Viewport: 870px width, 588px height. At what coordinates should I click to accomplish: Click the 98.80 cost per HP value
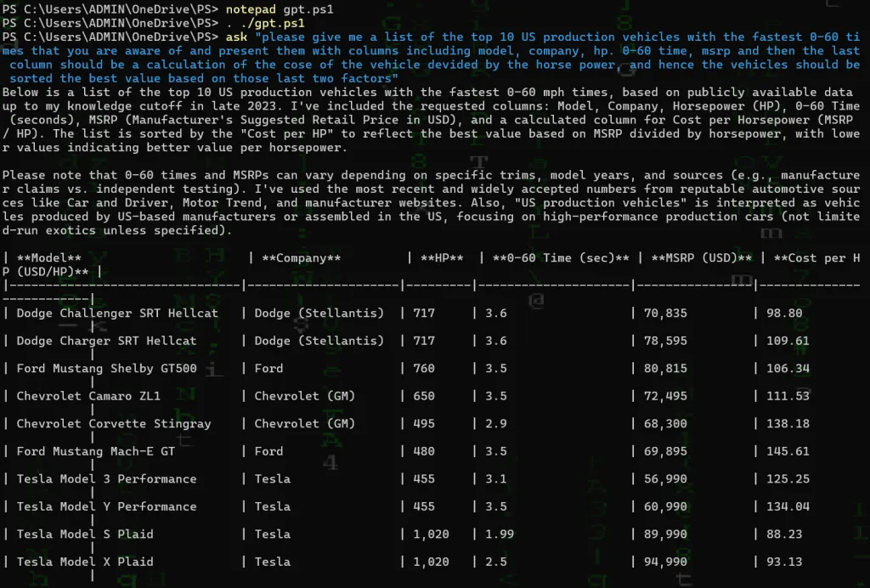coord(784,314)
